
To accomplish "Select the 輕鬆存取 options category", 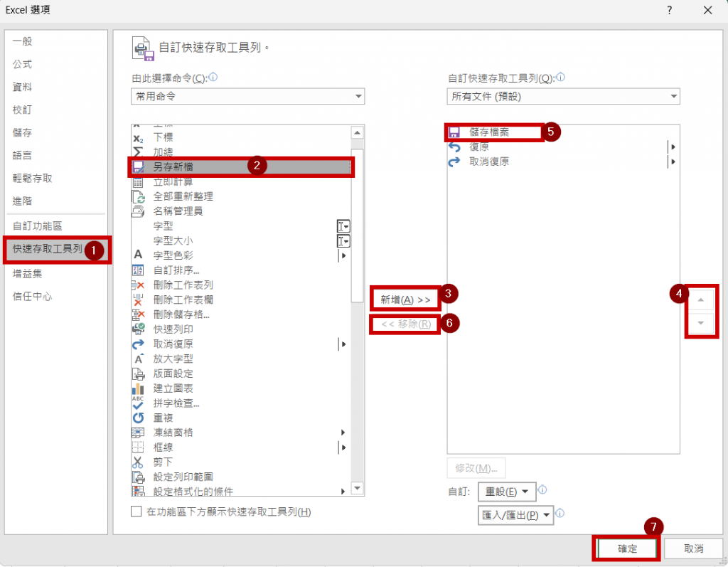I will pyautogui.click(x=32, y=178).
